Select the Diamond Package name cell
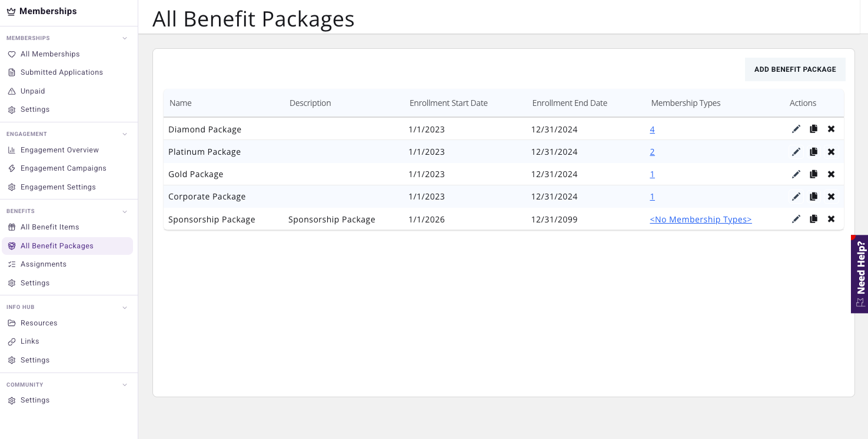The height and width of the screenshot is (439, 868). (x=205, y=129)
